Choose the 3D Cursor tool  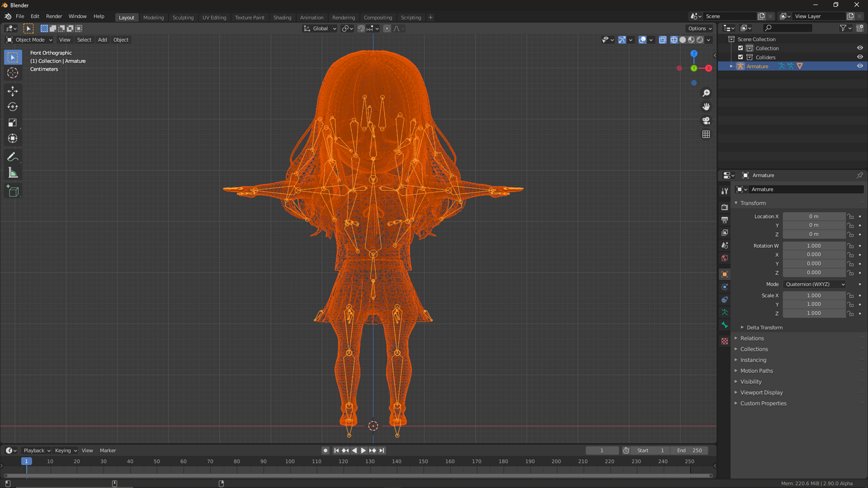[13, 73]
